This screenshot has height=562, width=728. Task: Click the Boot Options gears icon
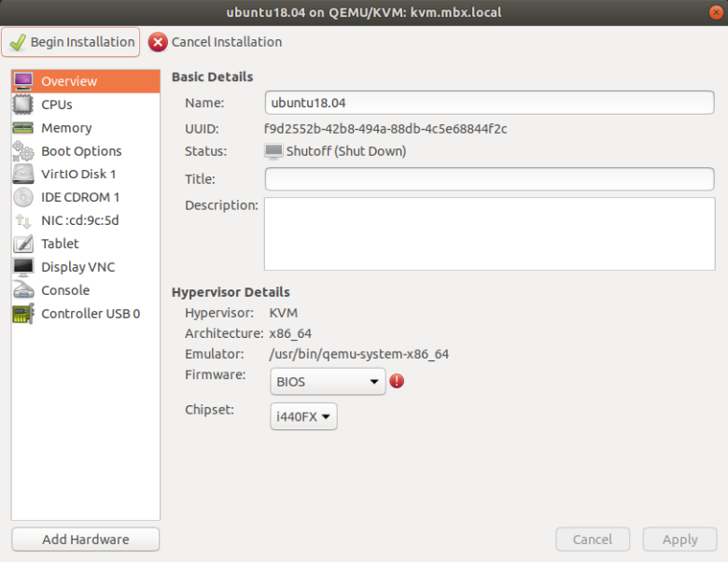[x=23, y=151]
